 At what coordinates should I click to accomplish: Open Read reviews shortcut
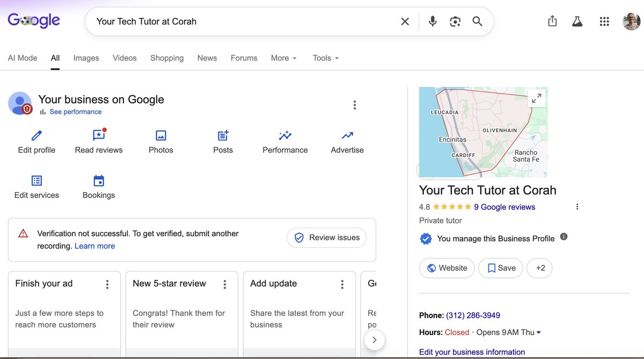click(99, 142)
